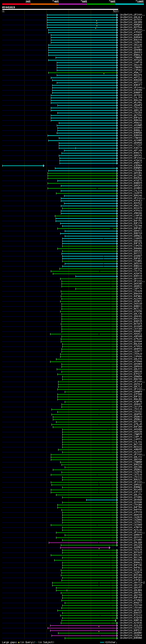Select the AV441019 query sequence title
This screenshot has width=146, height=644.
tap(8, 7)
